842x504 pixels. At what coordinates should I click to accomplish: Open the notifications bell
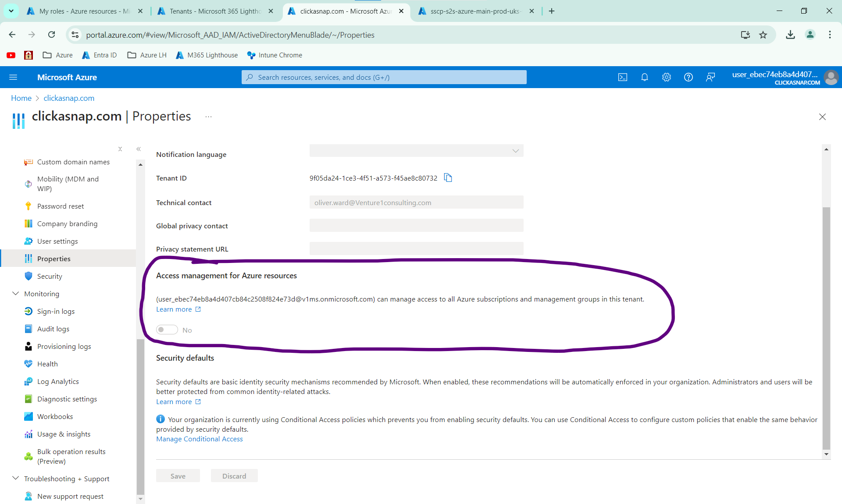pos(644,77)
